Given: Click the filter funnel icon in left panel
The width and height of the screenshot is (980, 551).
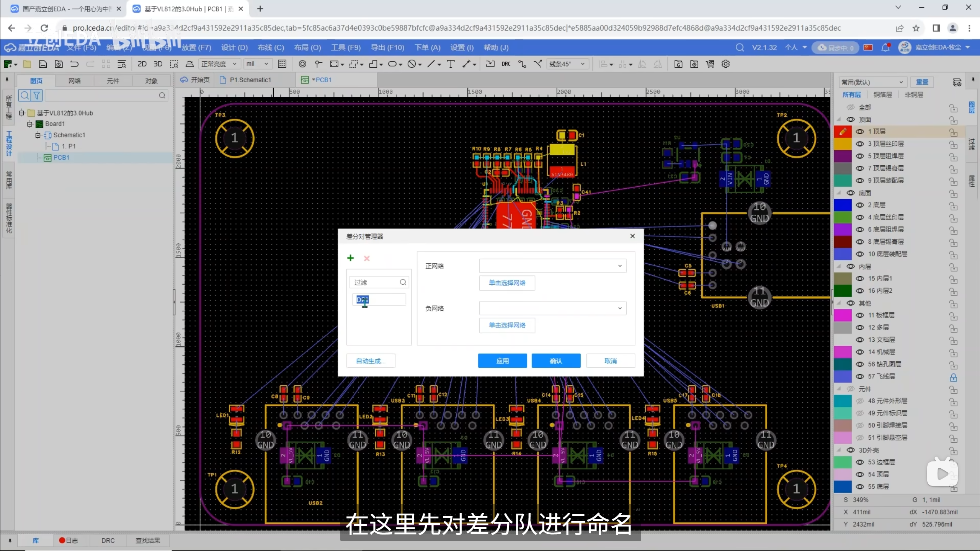Looking at the screenshot, I should click(x=37, y=95).
